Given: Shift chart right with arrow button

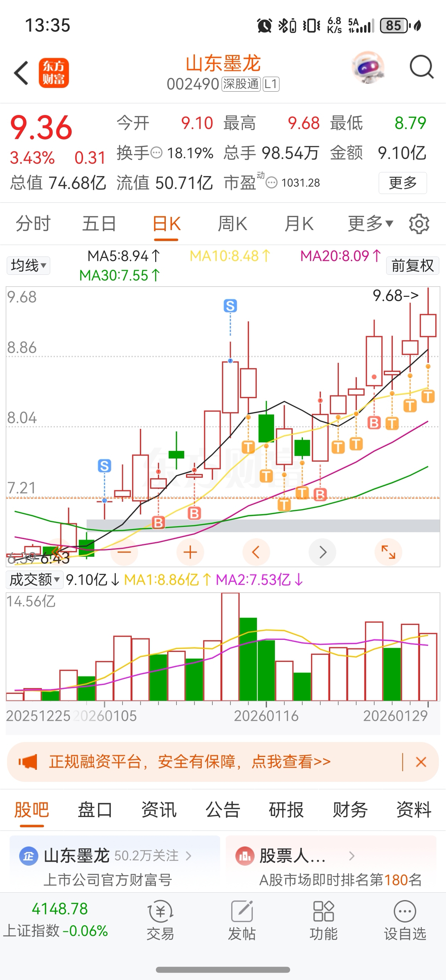Looking at the screenshot, I should click(322, 552).
